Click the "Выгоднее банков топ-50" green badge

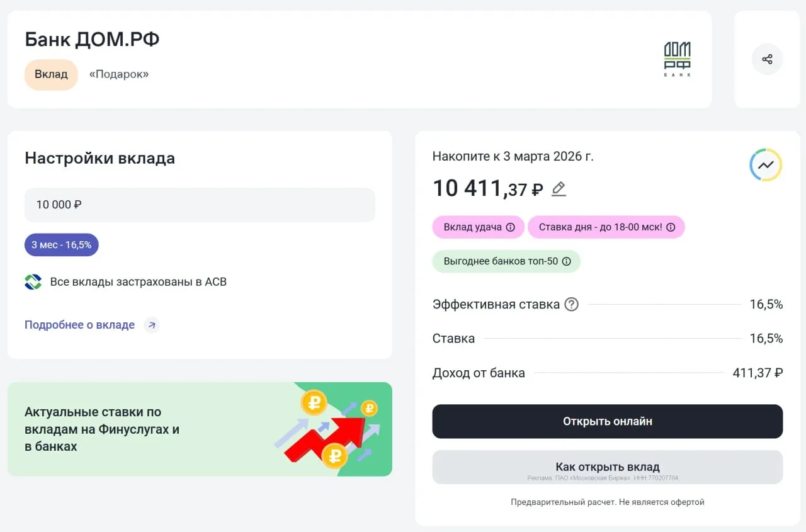(x=501, y=261)
